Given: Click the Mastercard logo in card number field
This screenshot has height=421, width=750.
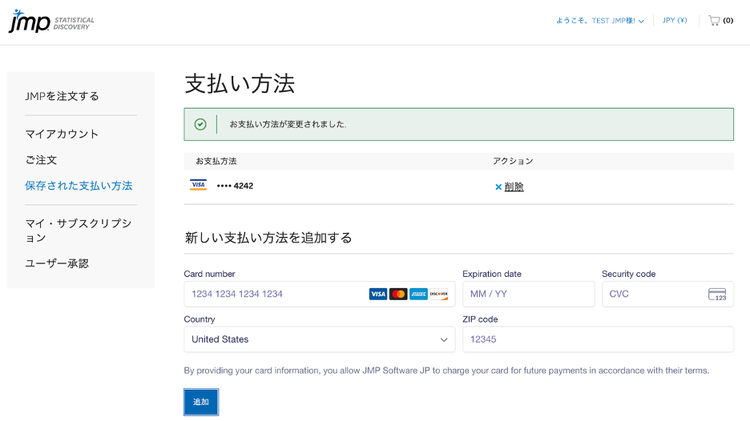Looking at the screenshot, I should coord(398,294).
